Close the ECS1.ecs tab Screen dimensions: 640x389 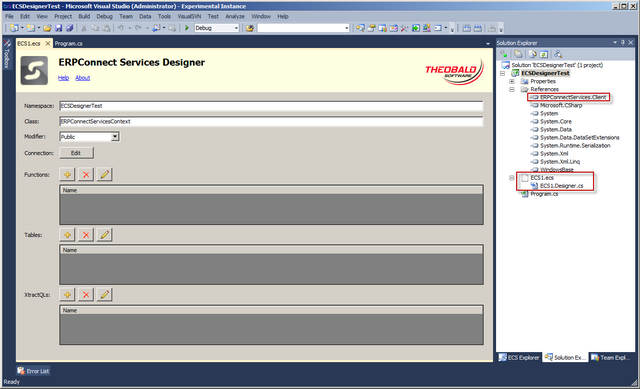click(48, 43)
